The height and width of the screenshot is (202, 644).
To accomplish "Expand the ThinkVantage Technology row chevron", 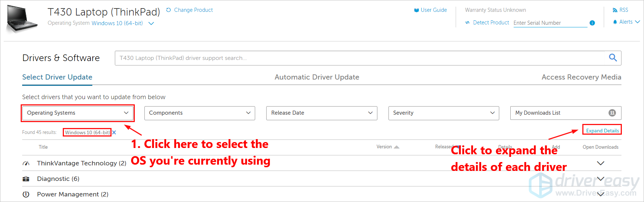I will coord(600,163).
